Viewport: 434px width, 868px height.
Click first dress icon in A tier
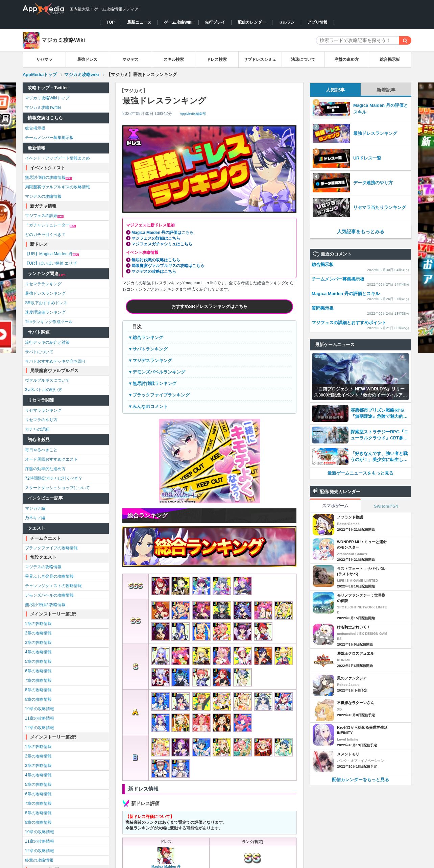tap(160, 701)
